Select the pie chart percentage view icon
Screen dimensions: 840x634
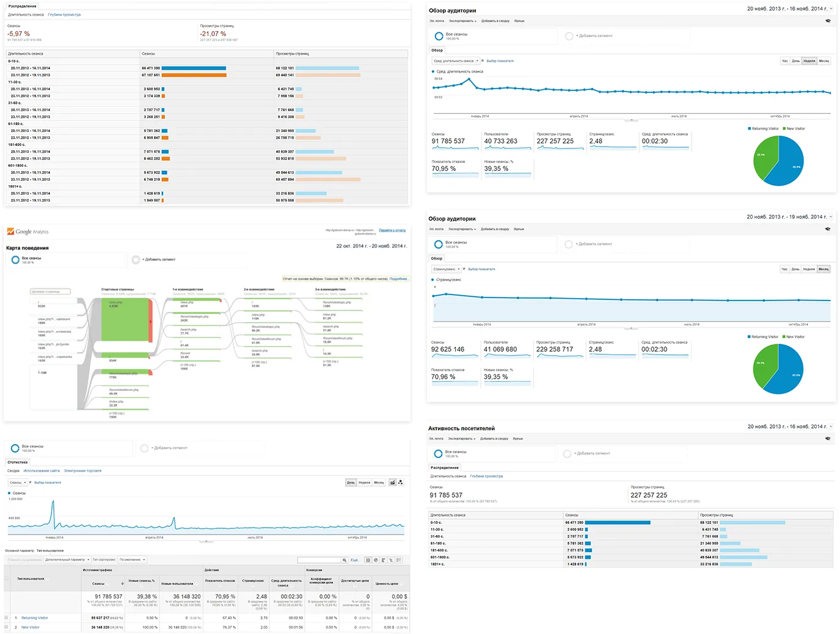[376, 560]
